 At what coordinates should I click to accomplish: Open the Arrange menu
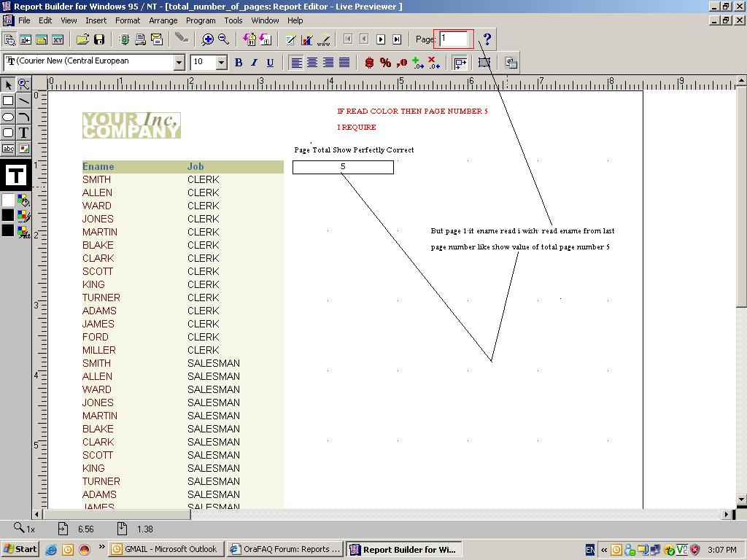pyautogui.click(x=163, y=20)
